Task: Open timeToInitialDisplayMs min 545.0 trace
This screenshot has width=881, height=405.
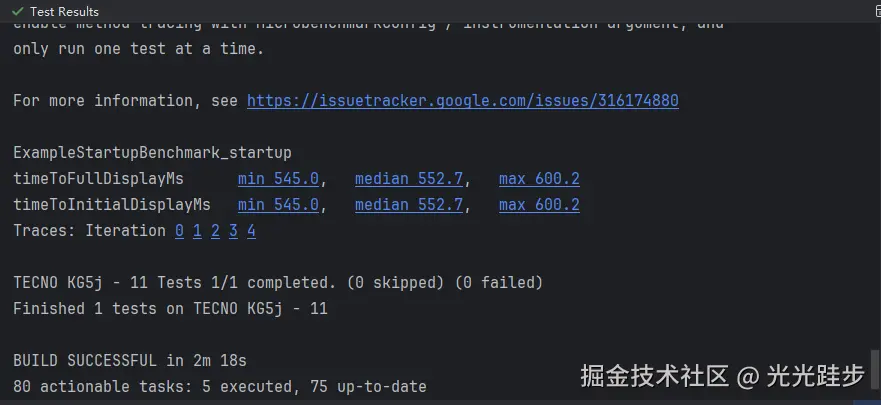Action: coord(278,204)
